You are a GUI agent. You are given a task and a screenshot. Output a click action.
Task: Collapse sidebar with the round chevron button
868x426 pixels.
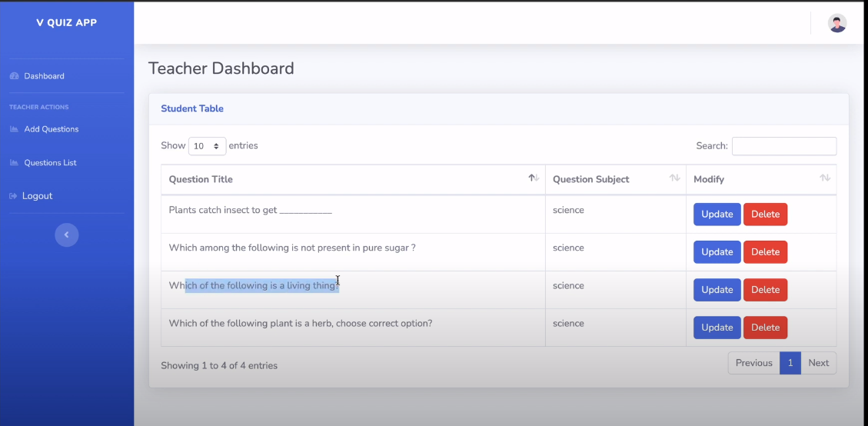point(66,235)
